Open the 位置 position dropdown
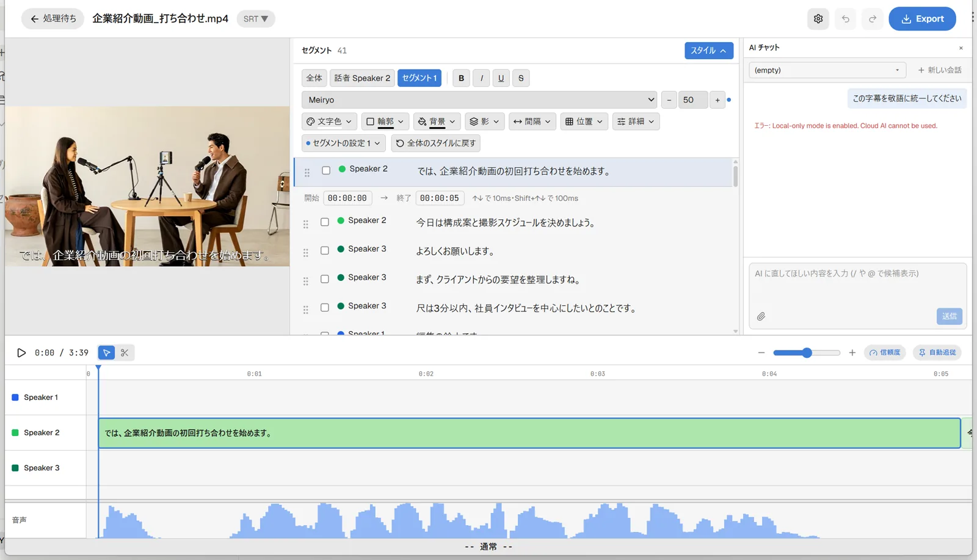977x560 pixels. [x=584, y=122]
